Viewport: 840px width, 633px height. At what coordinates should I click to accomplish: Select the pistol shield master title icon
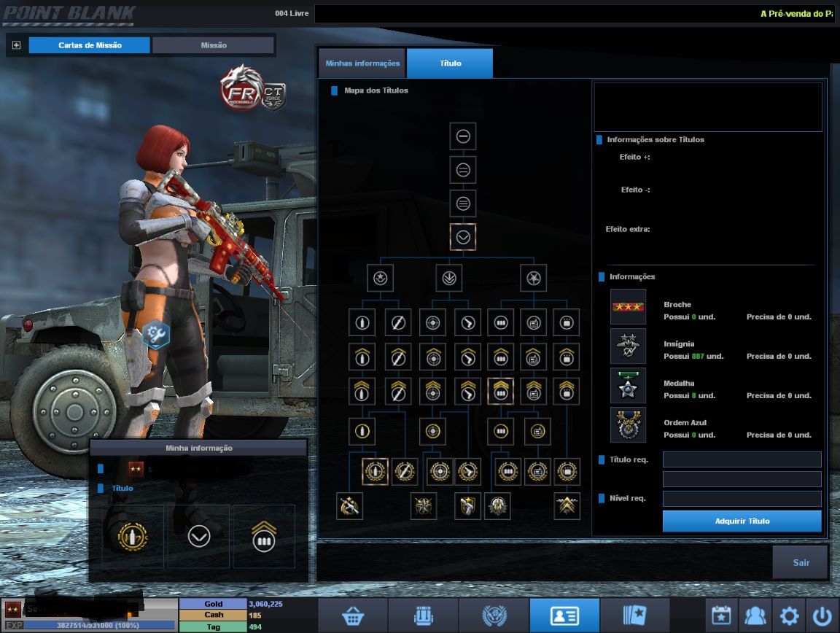467,506
